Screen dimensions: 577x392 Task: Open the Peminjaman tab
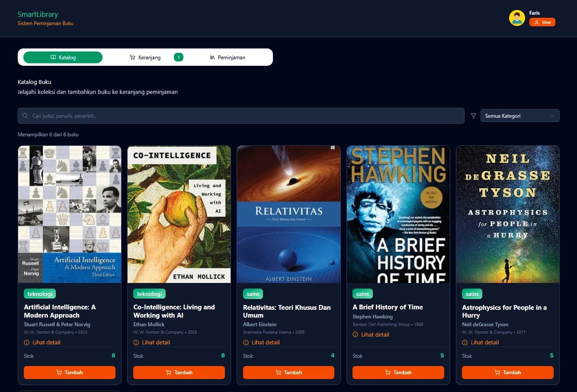(x=228, y=57)
